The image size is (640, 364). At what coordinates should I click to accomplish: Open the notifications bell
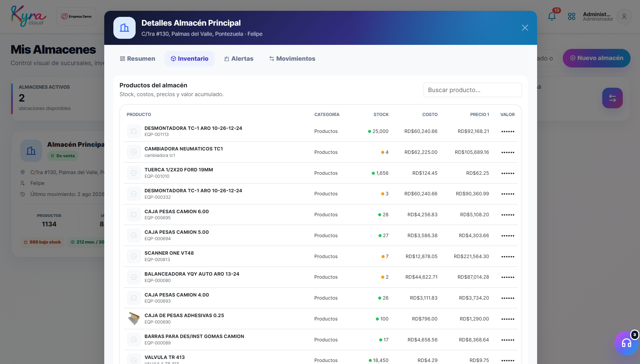coord(552,16)
